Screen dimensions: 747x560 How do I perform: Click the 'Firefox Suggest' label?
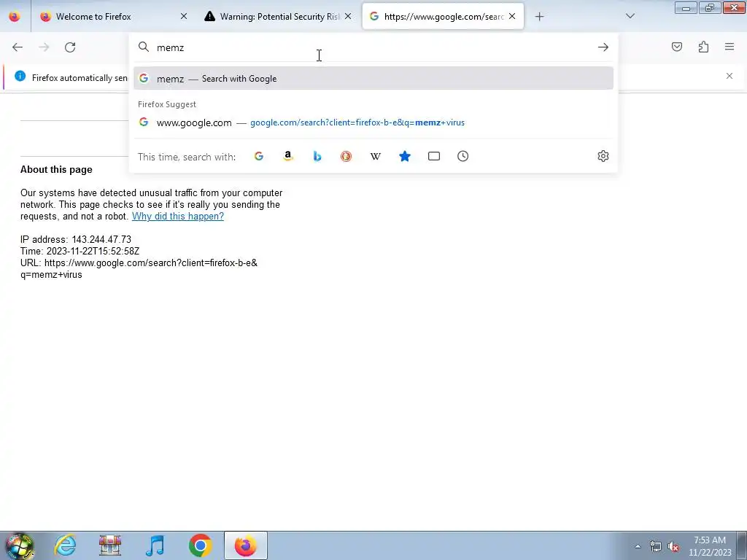click(x=167, y=104)
